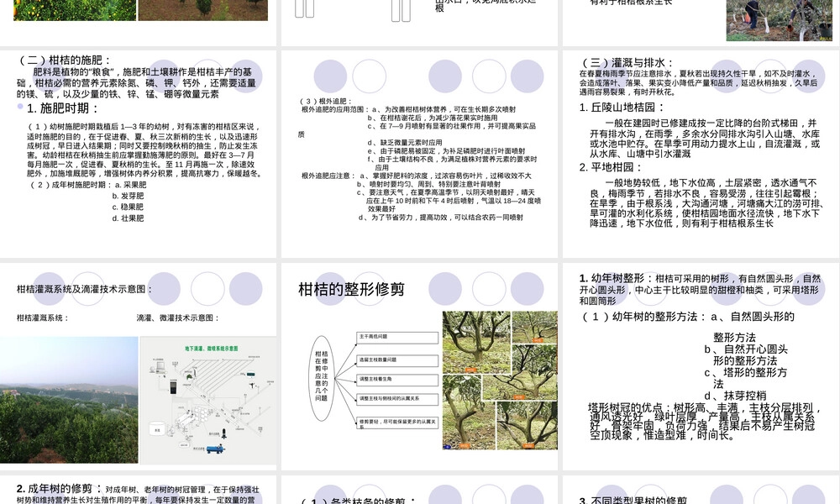Select the flowchart box 选留主枝数量问题
Image resolution: width=840 pixels, height=504 pixels.
click(397, 360)
